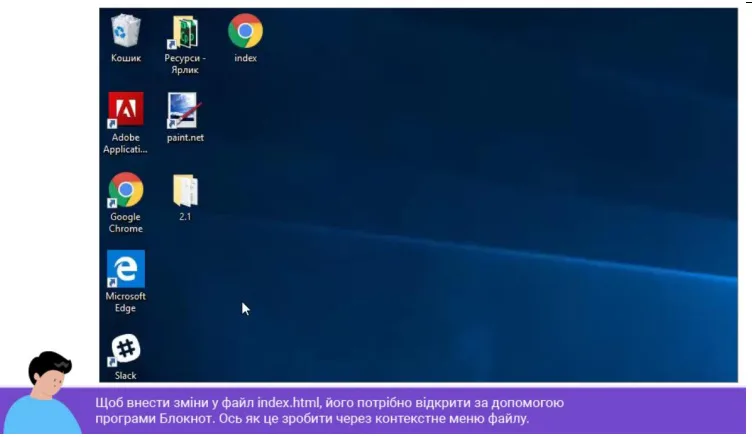The image size is (752, 437).
Task: Click the 'index' file name label
Action: click(246, 58)
